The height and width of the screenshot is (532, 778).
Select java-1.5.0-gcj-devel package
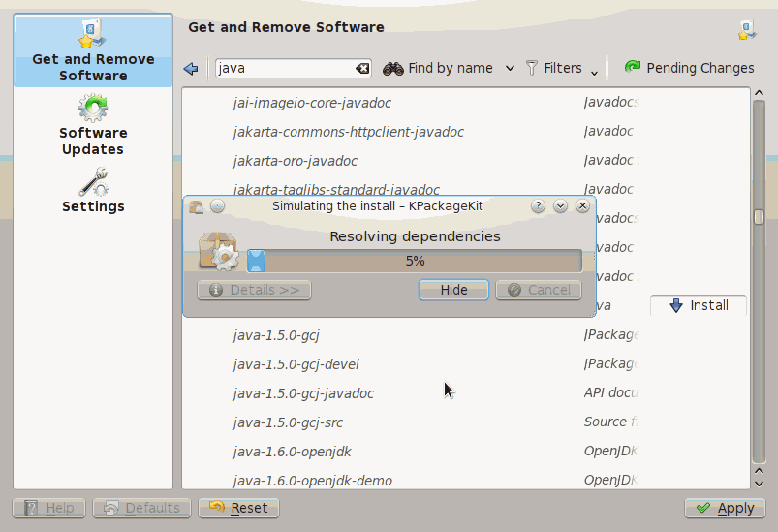tap(296, 364)
